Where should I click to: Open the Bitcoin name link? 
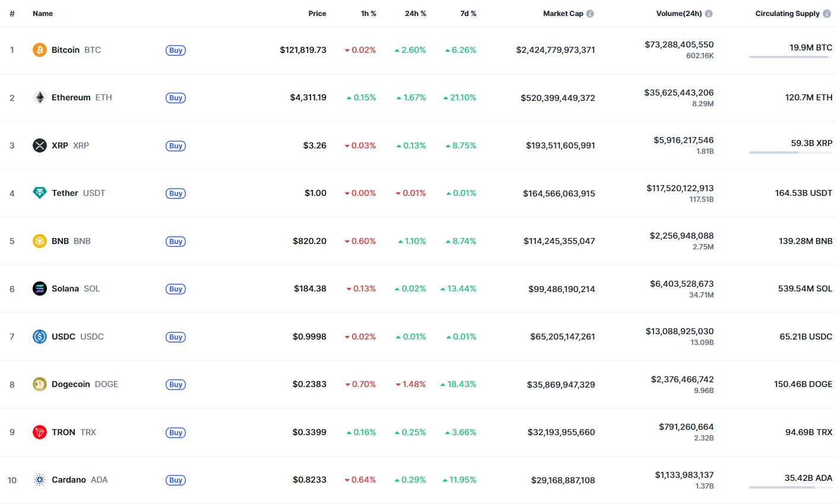point(65,50)
